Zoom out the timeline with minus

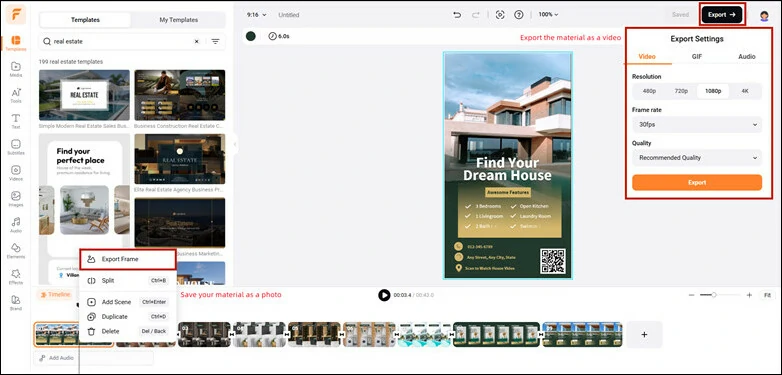[x=691, y=295]
